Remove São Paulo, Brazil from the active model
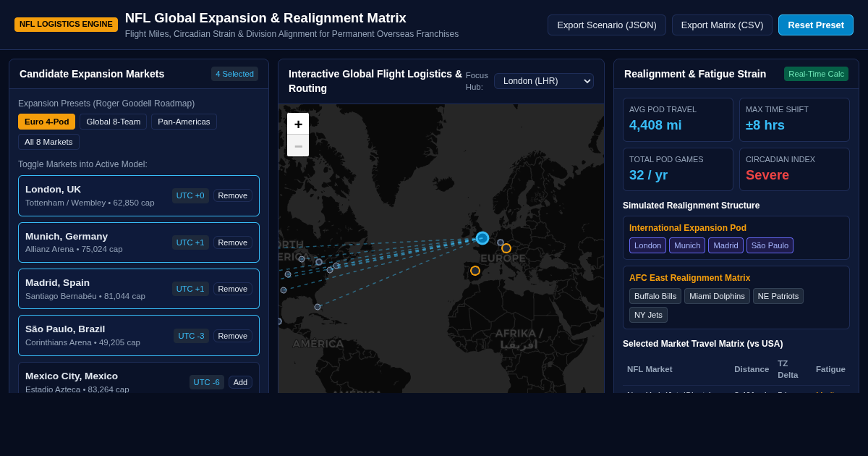868x456 pixels. tap(233, 336)
